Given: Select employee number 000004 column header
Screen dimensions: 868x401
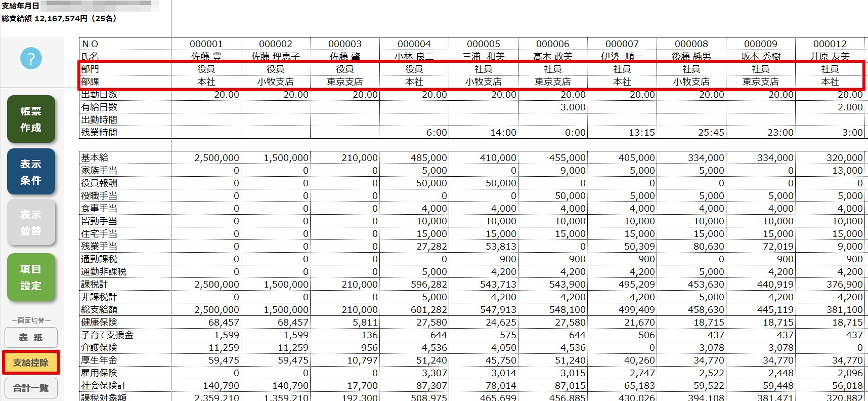Looking at the screenshot, I should tap(414, 44).
